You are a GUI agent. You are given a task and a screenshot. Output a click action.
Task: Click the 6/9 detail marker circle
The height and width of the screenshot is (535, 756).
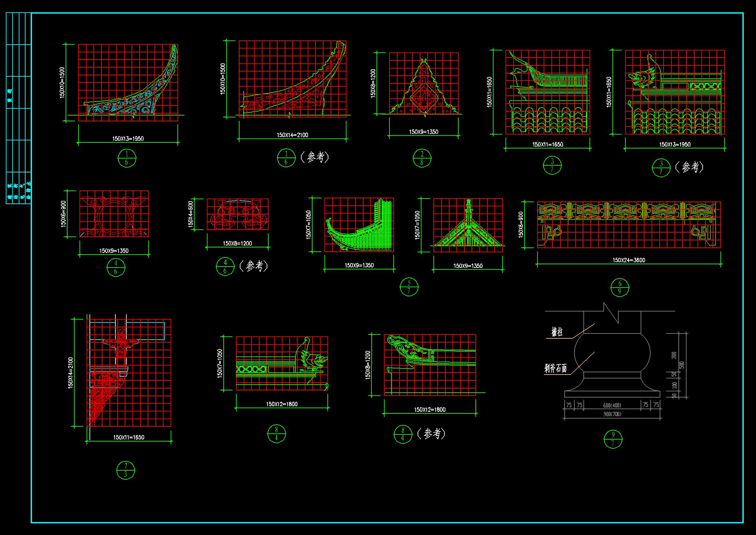pyautogui.click(x=620, y=288)
